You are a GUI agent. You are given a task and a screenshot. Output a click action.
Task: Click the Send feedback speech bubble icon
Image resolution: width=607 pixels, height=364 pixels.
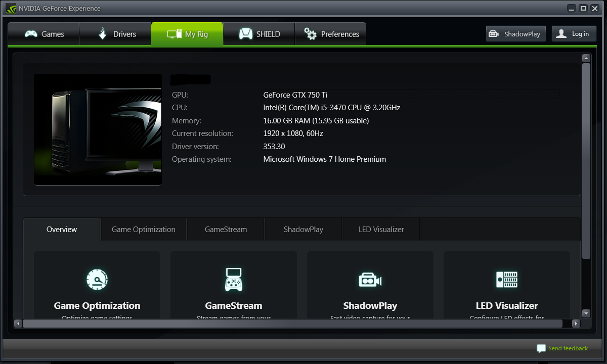coord(541,349)
